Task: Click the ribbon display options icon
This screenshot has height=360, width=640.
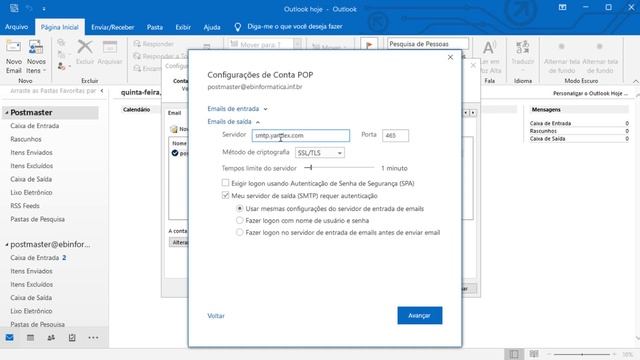Action: (562, 7)
